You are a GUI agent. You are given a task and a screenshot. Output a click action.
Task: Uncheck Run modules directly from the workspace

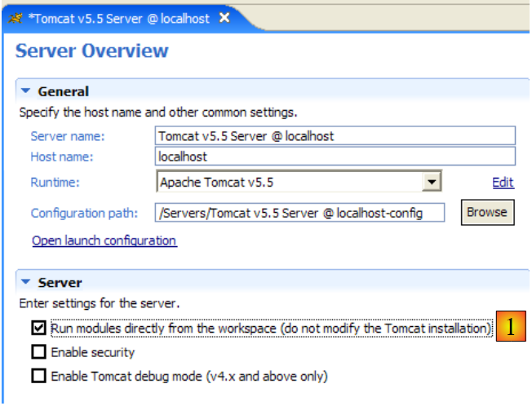coord(38,329)
